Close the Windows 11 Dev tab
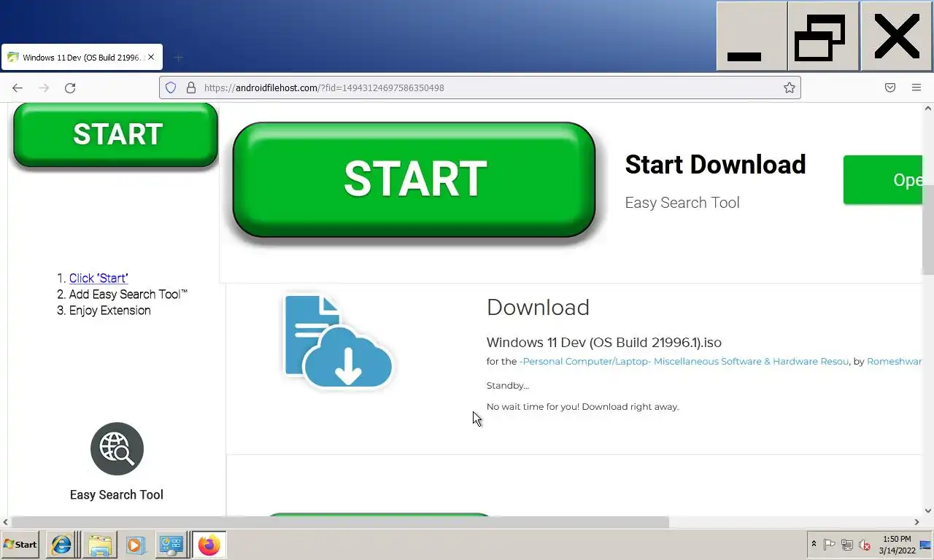The image size is (934, 560). point(151,57)
